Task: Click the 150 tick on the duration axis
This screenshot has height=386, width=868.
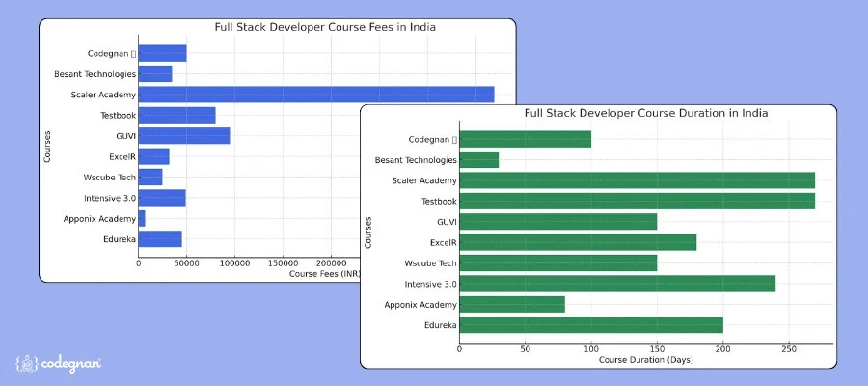Action: tap(657, 349)
